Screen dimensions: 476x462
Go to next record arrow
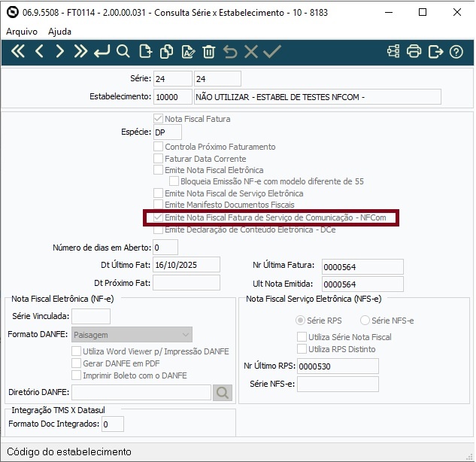click(60, 51)
